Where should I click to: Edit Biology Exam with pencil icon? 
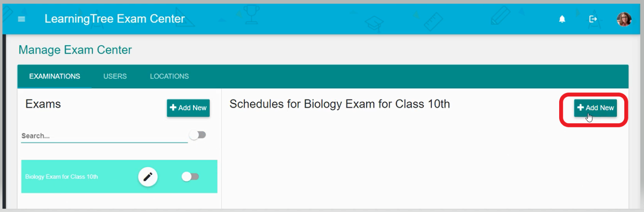click(x=148, y=177)
